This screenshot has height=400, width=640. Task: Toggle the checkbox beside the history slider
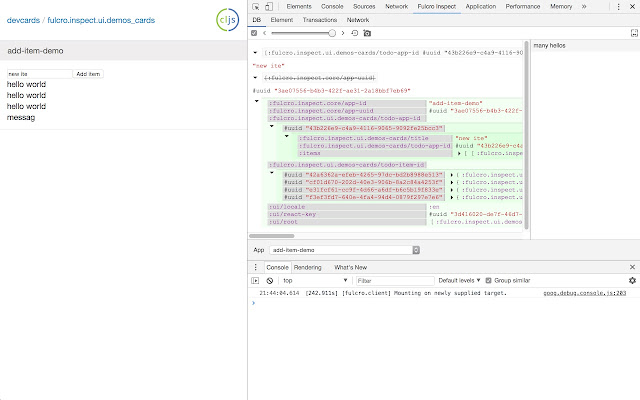(253, 33)
